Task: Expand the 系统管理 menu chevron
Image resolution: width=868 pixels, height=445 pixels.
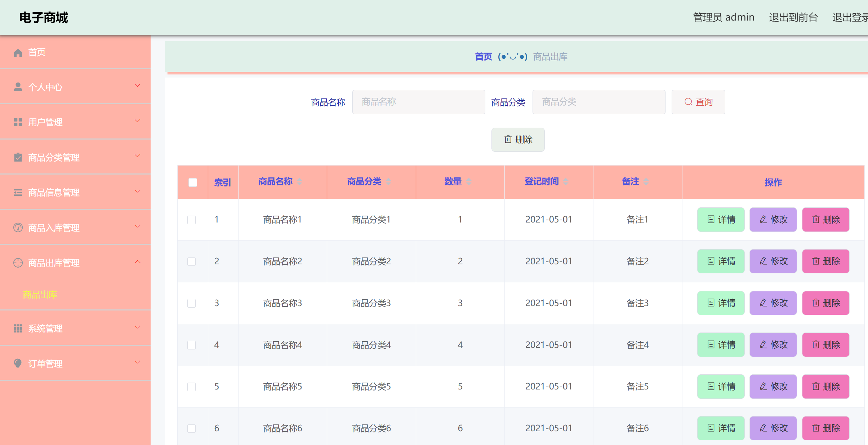Action: (x=137, y=327)
